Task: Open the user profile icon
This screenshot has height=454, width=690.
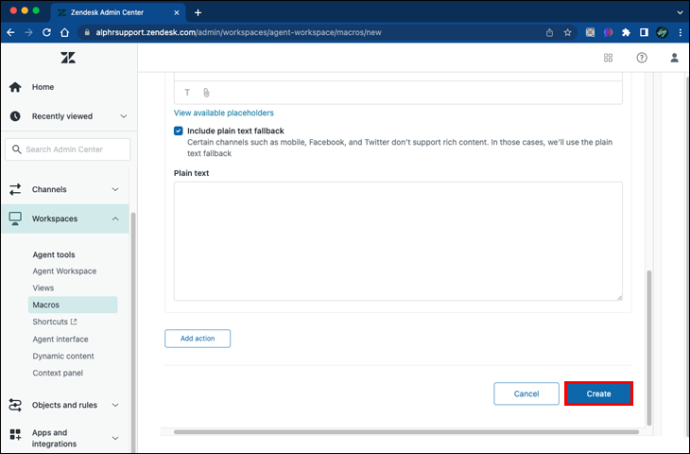Action: (674, 58)
